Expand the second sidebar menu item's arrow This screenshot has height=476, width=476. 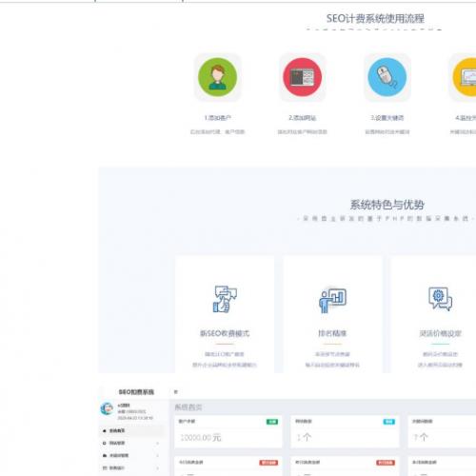[158, 443]
